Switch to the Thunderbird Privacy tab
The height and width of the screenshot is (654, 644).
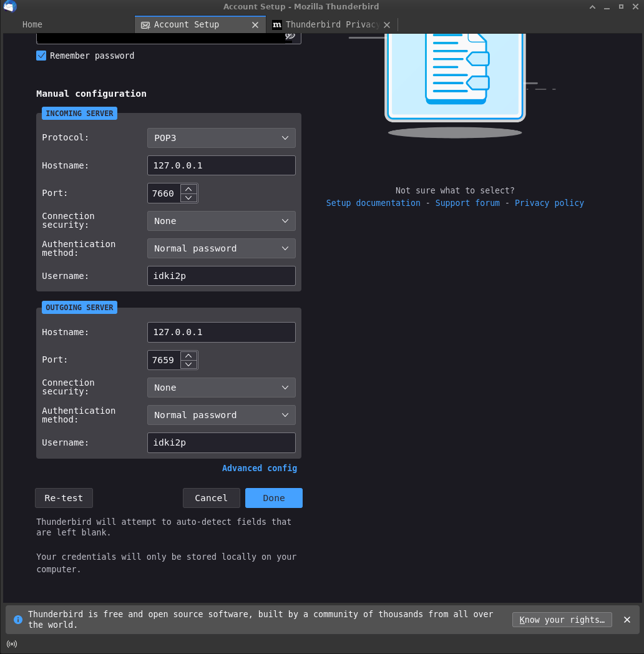click(332, 24)
